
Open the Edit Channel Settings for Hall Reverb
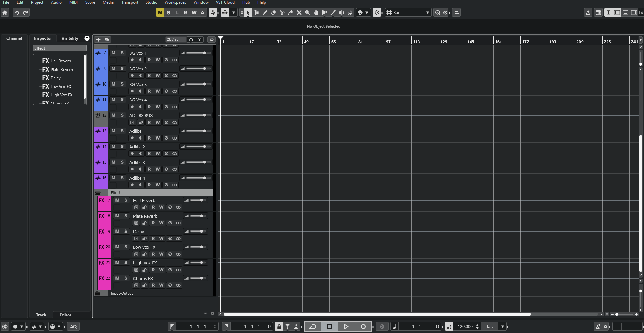click(170, 207)
